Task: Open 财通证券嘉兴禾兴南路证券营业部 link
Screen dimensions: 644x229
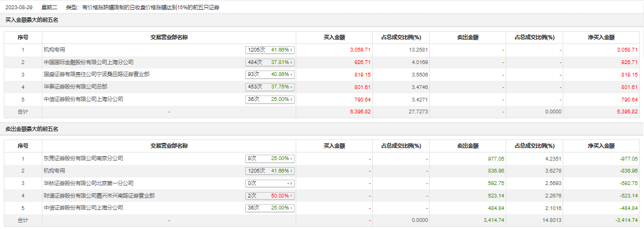Action: [99, 195]
